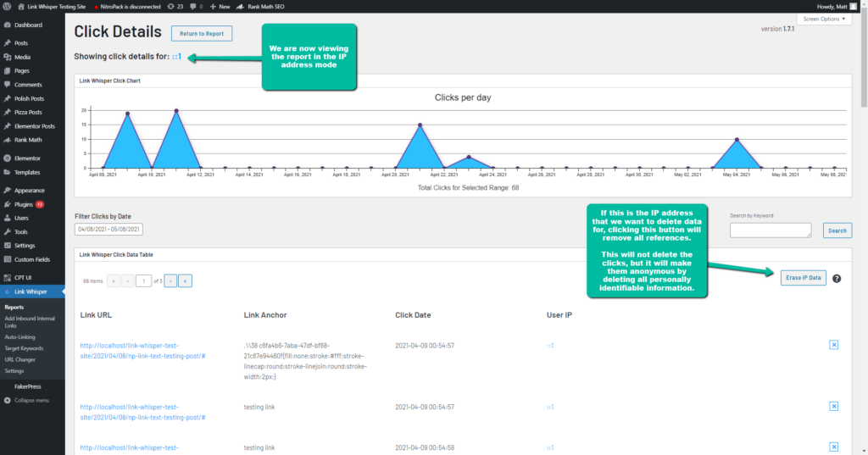Click the plus New menu in admin bar

220,7
